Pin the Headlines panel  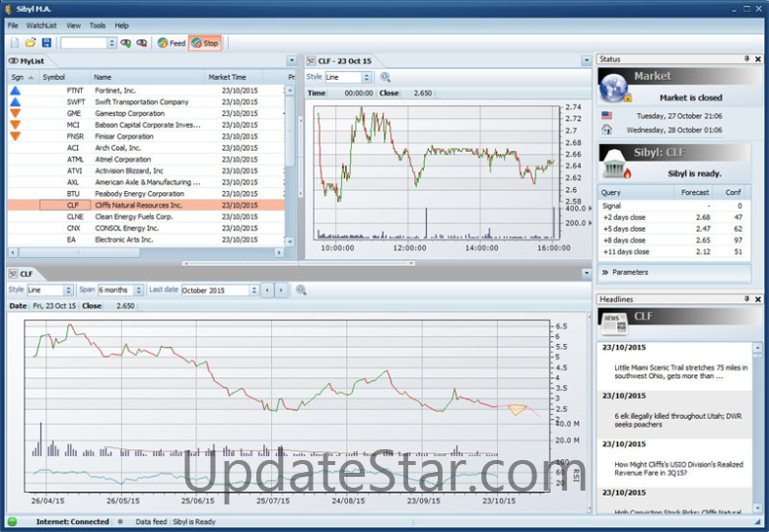click(747, 299)
